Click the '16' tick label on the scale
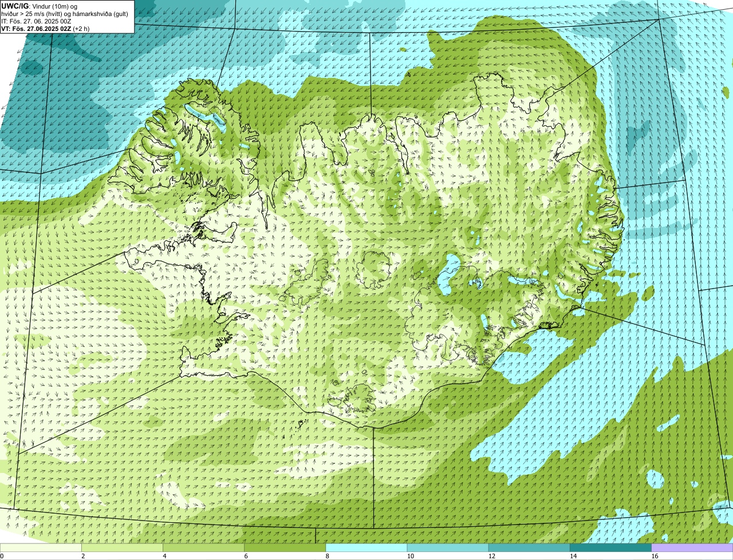733x560 pixels. [x=654, y=556]
